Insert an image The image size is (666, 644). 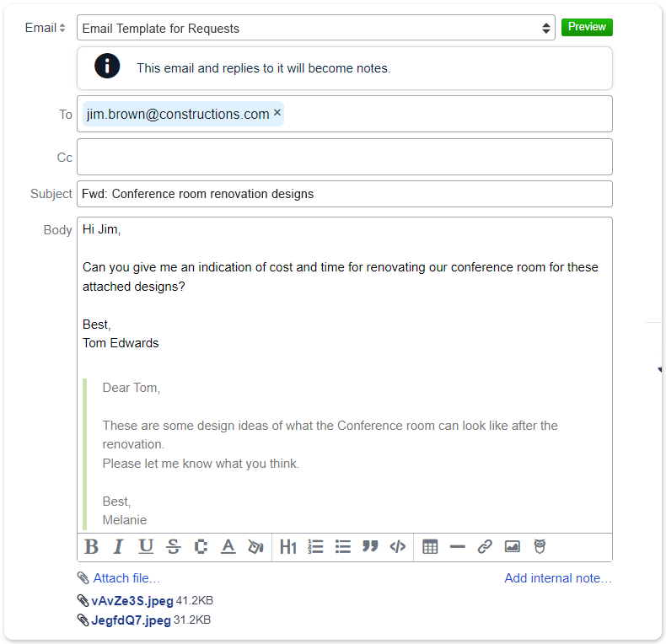coord(513,547)
